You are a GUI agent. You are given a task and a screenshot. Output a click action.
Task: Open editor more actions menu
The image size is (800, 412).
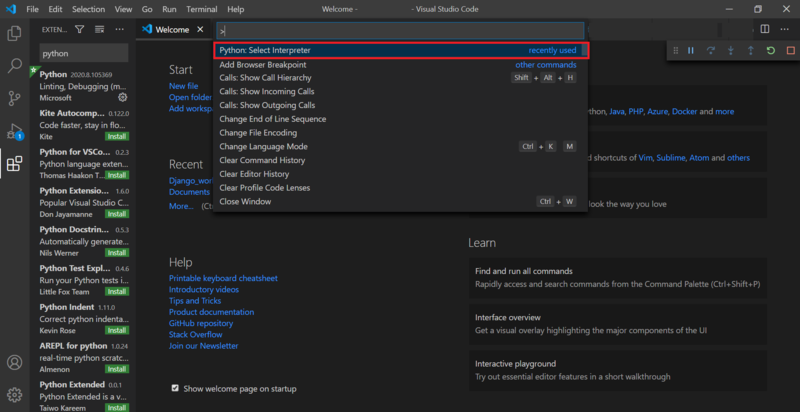pyautogui.click(x=785, y=29)
